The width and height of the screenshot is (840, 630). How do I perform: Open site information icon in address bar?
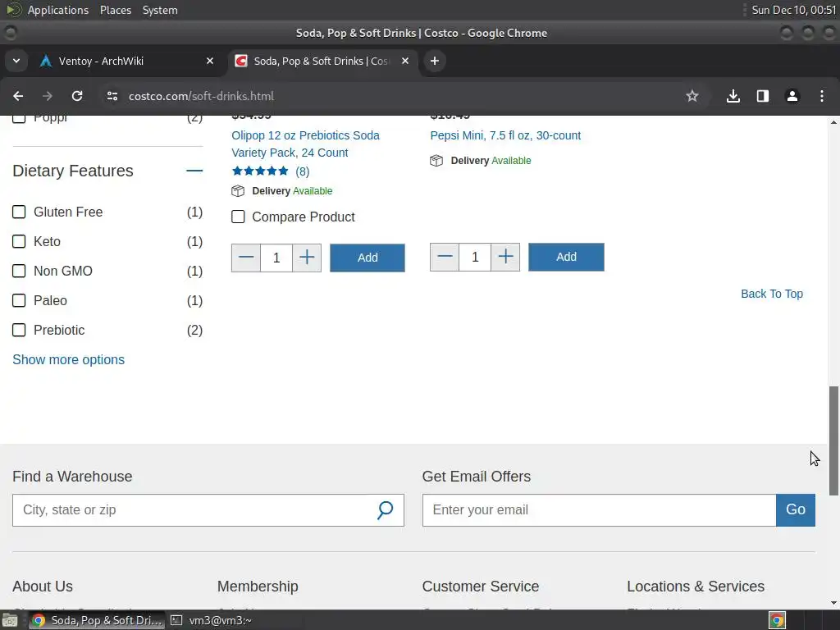pos(112,96)
